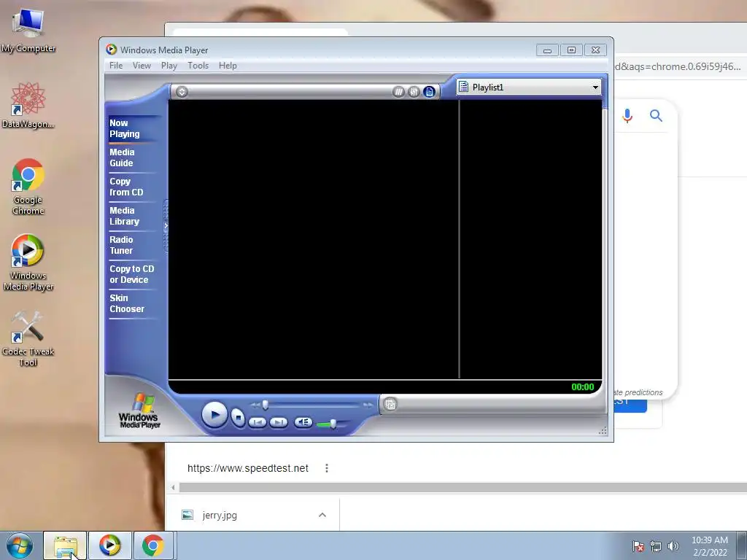Click Chrome's horizontal scrollbar track
Viewport: 747px width, 560px height.
[x=462, y=487]
